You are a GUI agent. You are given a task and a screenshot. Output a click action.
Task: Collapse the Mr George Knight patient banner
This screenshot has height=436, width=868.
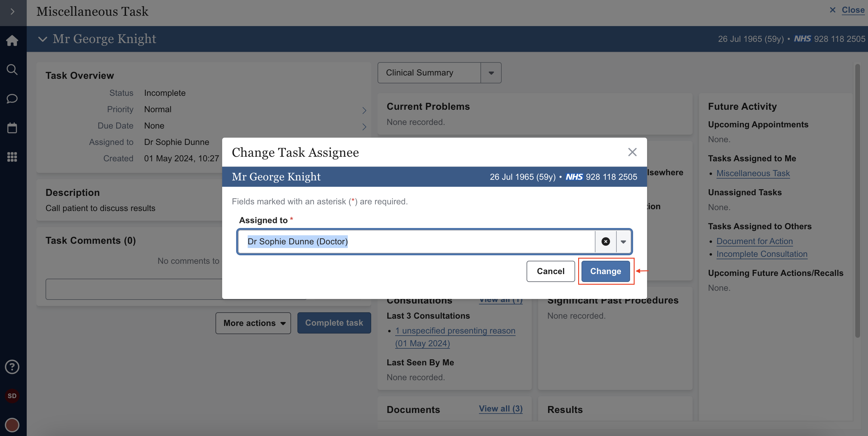[x=42, y=39]
